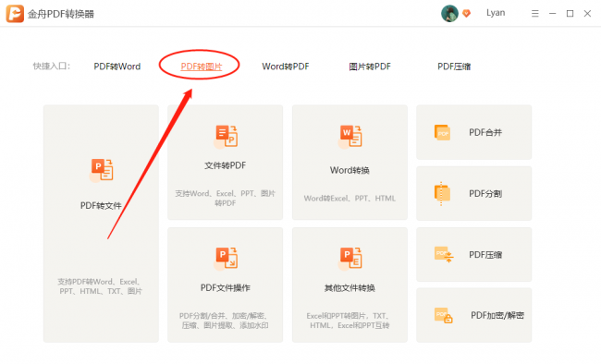Open the PDF转Word shortcut
Image resolution: width=601 pixels, height=364 pixels.
tap(117, 67)
